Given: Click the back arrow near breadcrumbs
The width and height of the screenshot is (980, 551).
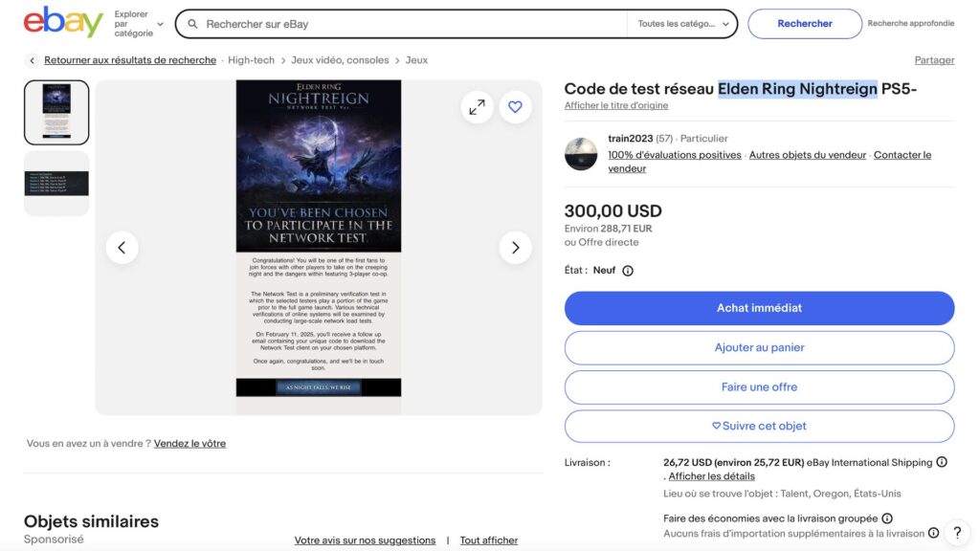Looking at the screenshot, I should (x=32, y=59).
